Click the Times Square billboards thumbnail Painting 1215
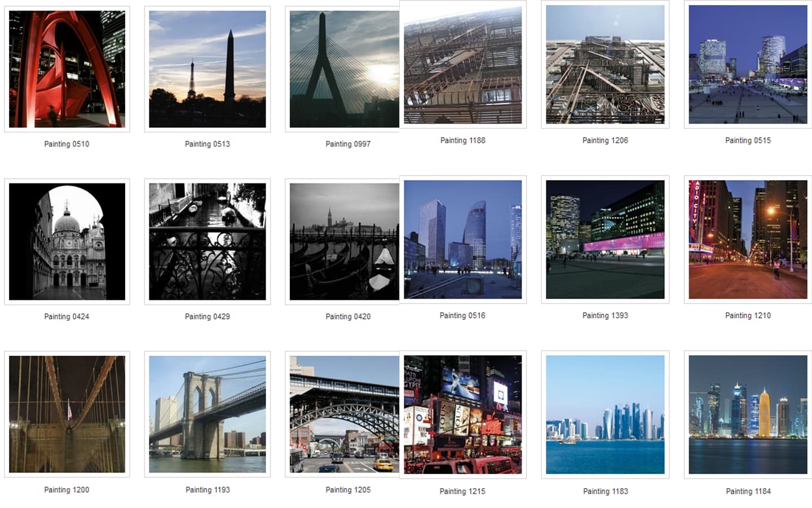The width and height of the screenshot is (812, 508). [x=462, y=414]
